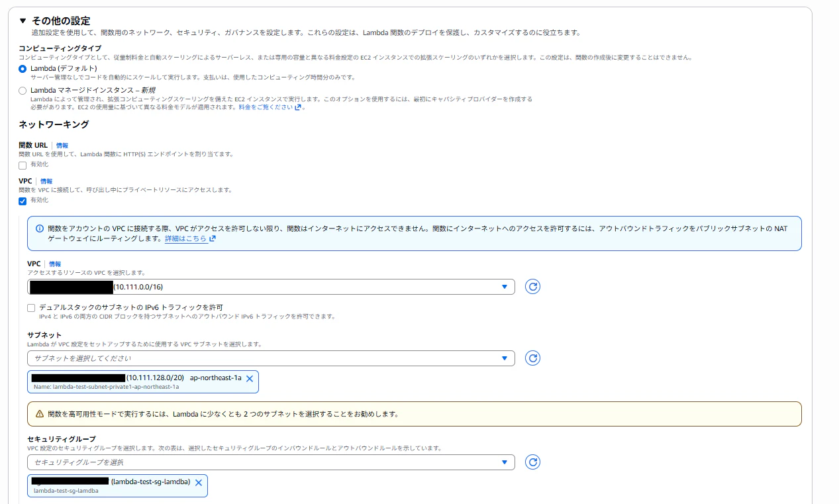This screenshot has height=504, width=839.
Task: Select Lambda (デフォルト) compute type
Action: pos(23,69)
